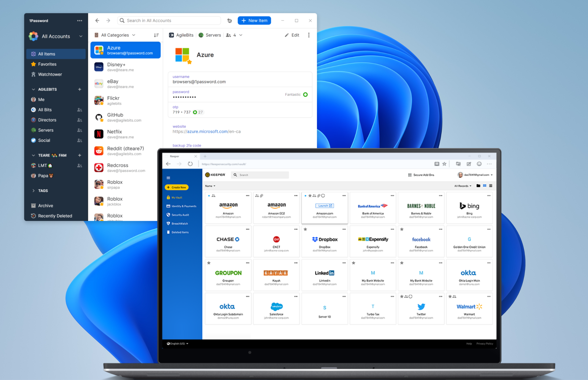Select the Reddit (dteare7) item
Screen dimensions: 588x380
click(x=125, y=151)
